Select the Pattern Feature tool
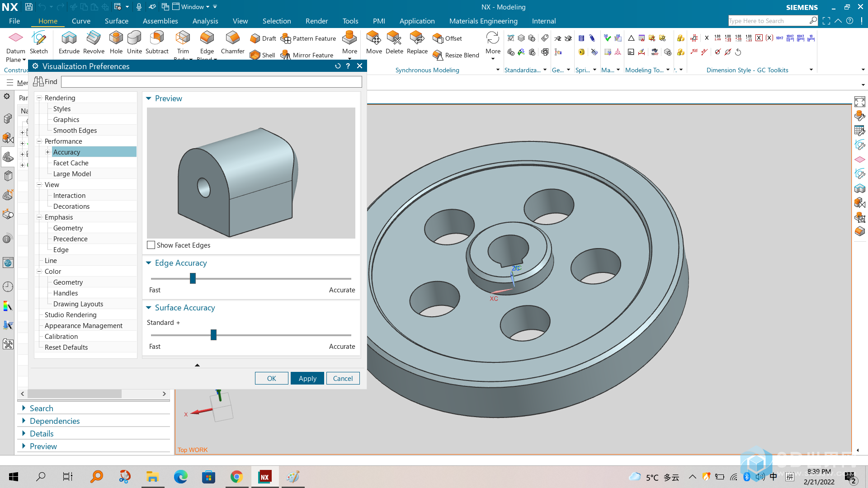Image resolution: width=868 pixels, height=488 pixels. pyautogui.click(x=308, y=38)
